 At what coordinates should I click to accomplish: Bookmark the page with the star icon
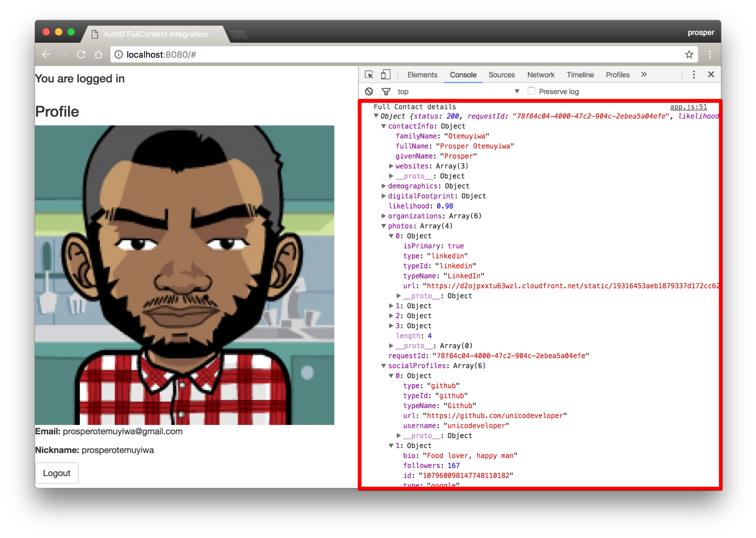pos(689,54)
